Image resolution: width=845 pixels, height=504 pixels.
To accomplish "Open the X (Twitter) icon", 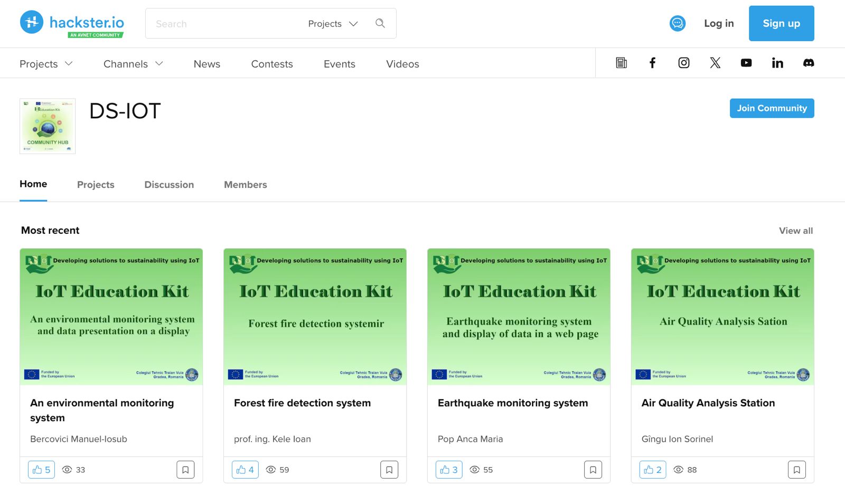I will [715, 63].
